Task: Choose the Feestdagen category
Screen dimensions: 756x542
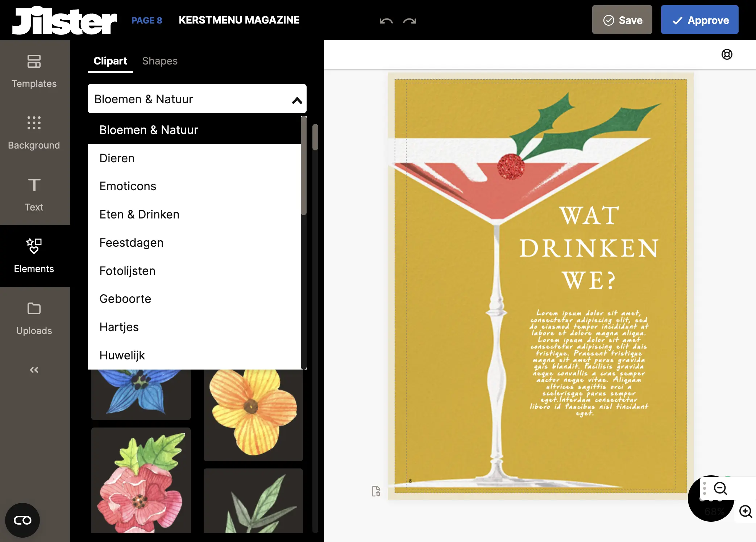Action: click(x=194, y=243)
